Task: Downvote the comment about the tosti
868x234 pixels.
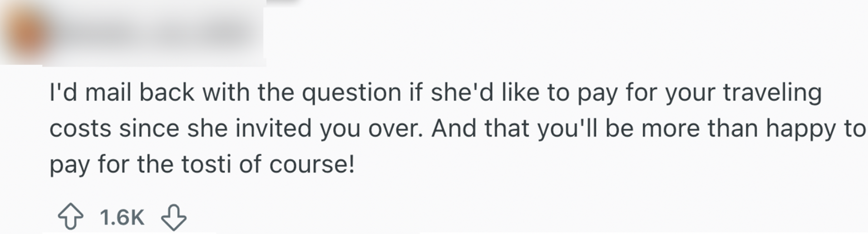Action: [x=173, y=217]
